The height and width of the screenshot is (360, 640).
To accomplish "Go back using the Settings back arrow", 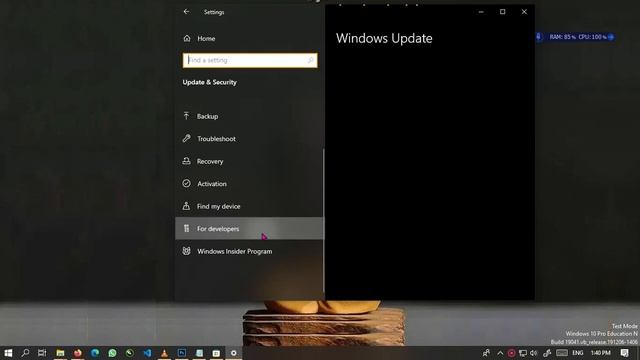I will pyautogui.click(x=187, y=12).
